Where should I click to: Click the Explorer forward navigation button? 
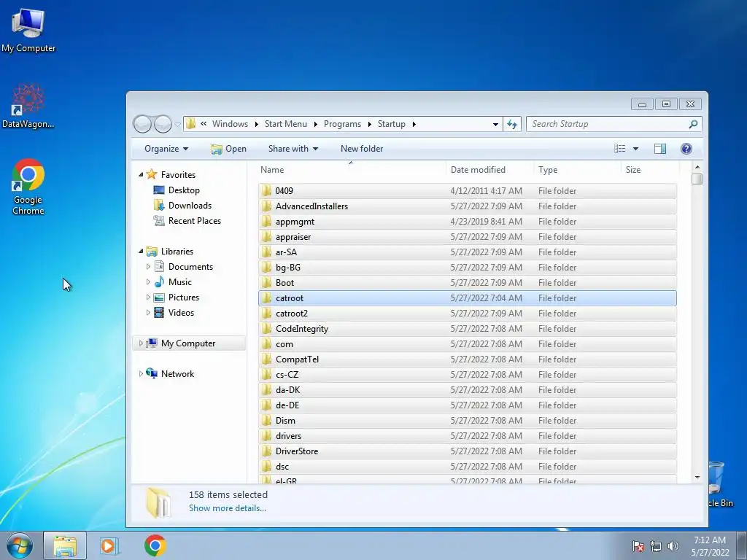pos(163,124)
